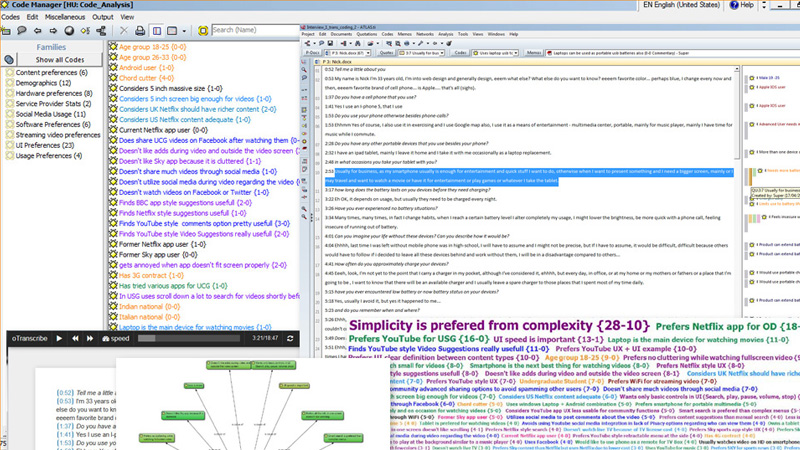Viewport: 800px width, 450px height.
Task: Click the grey sphere color icon
Action: [69, 31]
